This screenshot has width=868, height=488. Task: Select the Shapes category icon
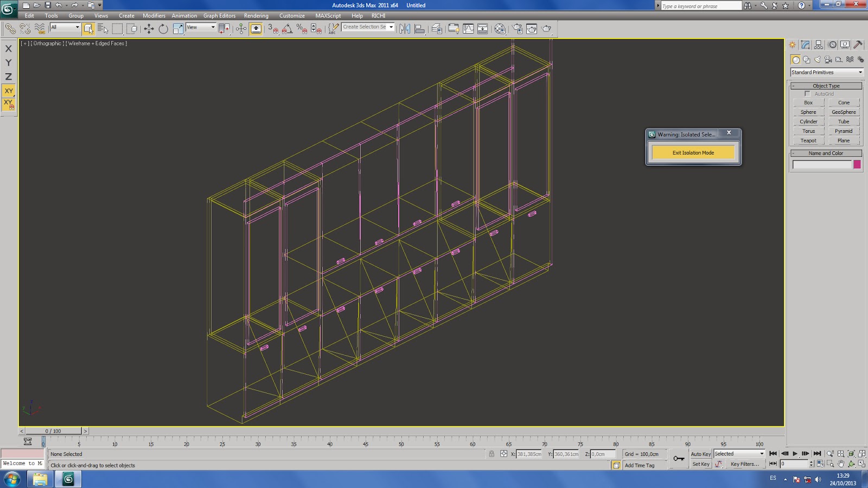tap(807, 60)
